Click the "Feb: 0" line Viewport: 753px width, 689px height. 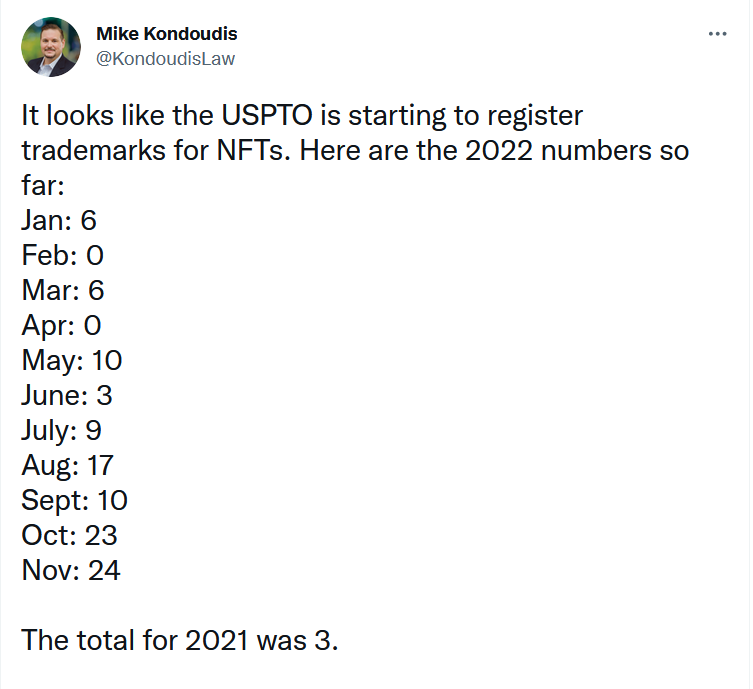pyautogui.click(x=62, y=256)
